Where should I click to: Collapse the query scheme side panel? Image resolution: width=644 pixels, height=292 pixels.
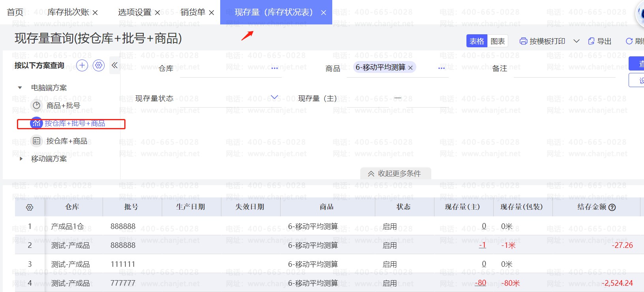[114, 65]
